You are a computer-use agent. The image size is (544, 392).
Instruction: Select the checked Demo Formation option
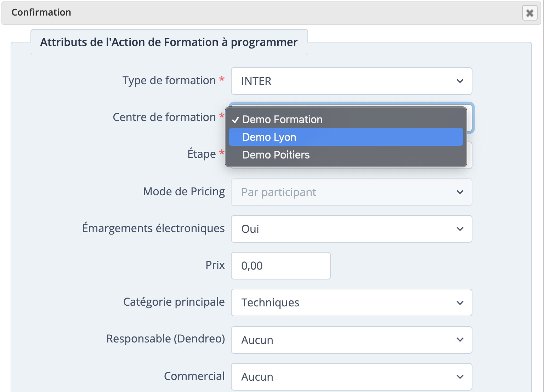pyautogui.click(x=282, y=120)
